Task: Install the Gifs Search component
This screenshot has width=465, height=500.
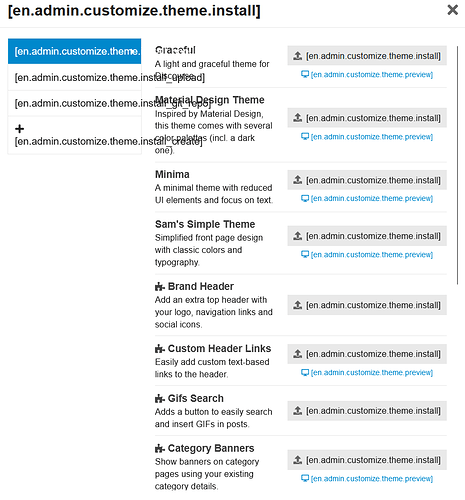Action: [x=367, y=411]
